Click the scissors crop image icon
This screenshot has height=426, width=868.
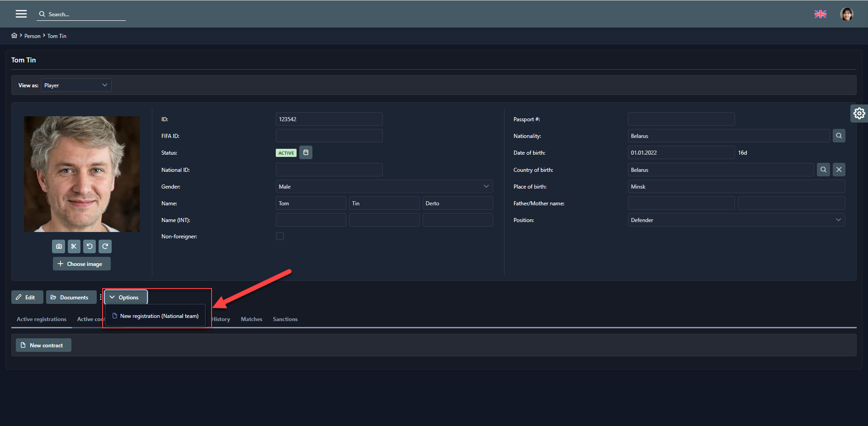tap(74, 246)
